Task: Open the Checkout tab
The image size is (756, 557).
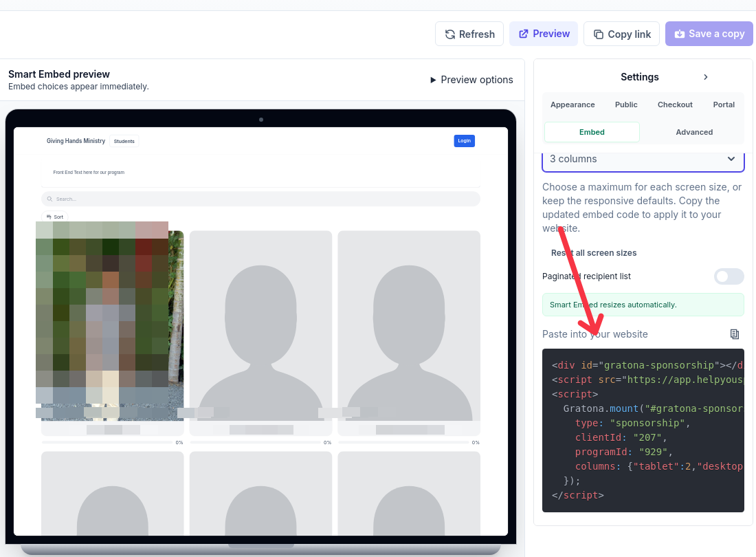Action: click(674, 105)
